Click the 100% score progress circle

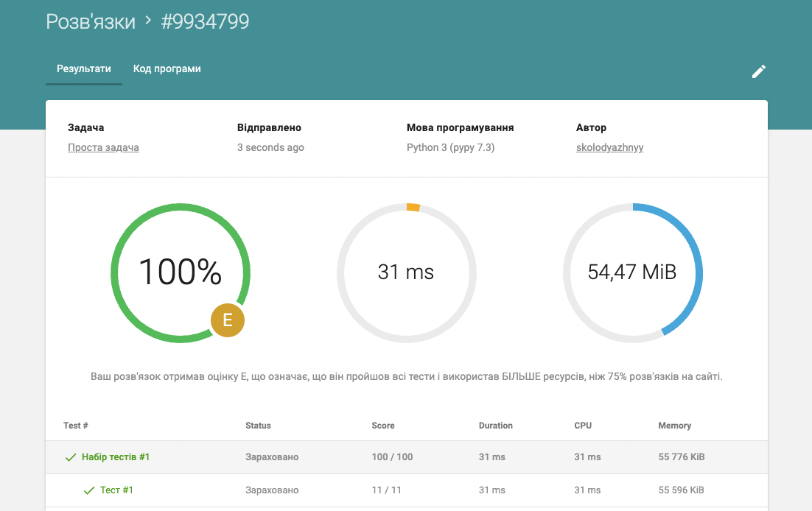click(181, 273)
